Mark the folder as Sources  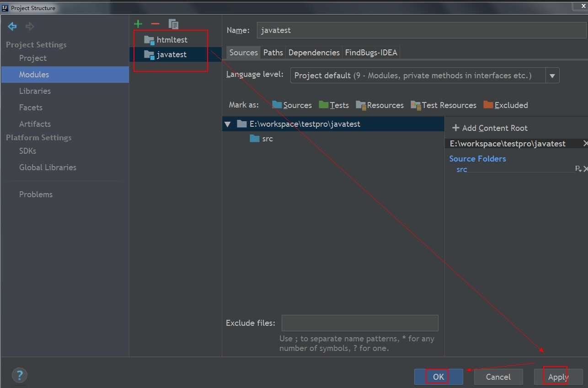tap(292, 105)
